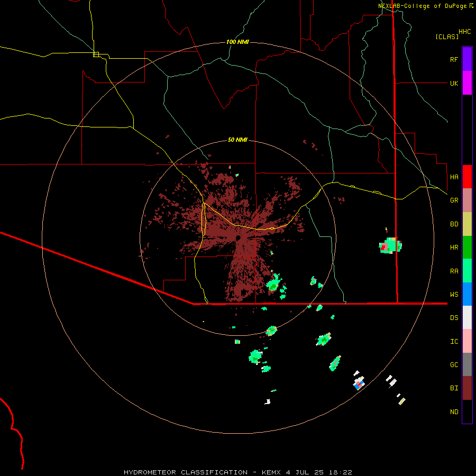The image size is (476, 476).
Task: Click the light pink IC legend swatch
Action: (x=467, y=341)
